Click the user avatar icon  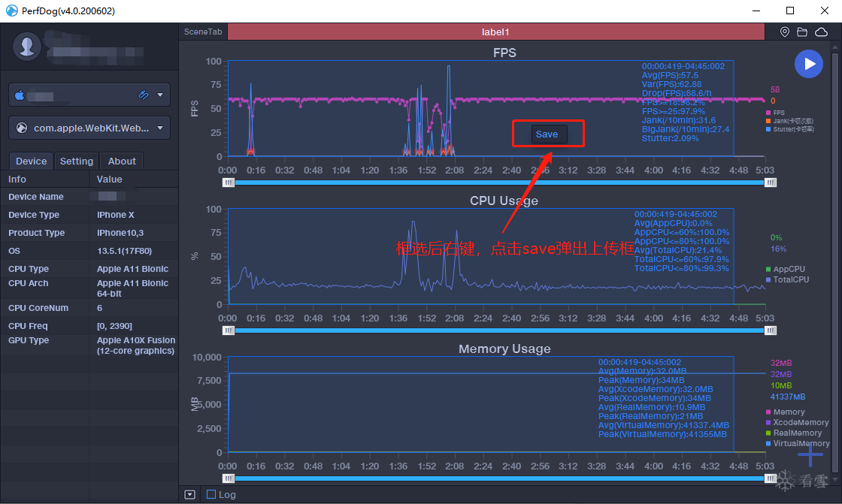[27, 47]
